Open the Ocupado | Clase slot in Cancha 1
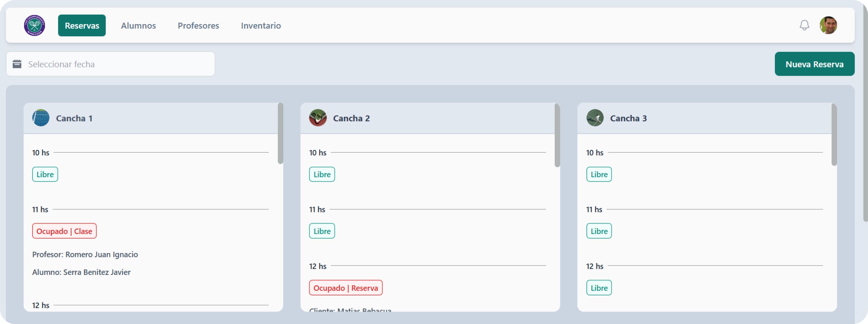868x324 pixels. pos(64,231)
